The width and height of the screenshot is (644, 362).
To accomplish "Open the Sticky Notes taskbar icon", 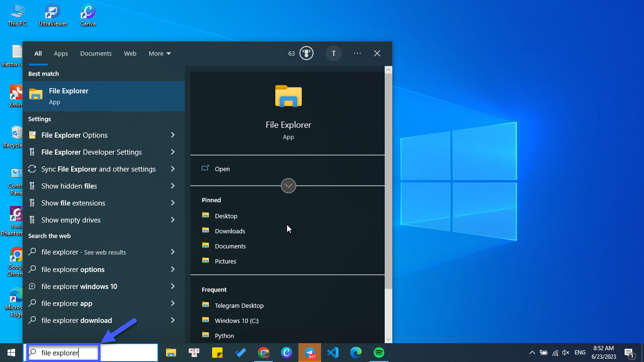I will pos(217,353).
